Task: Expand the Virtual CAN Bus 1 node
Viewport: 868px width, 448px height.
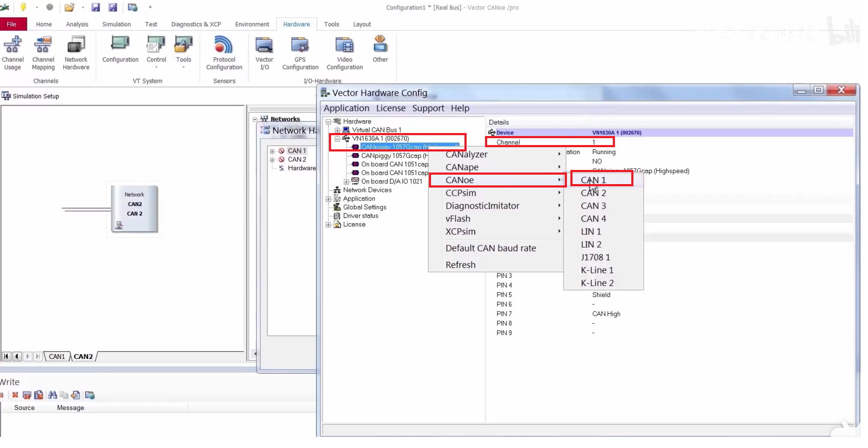Action: click(338, 130)
